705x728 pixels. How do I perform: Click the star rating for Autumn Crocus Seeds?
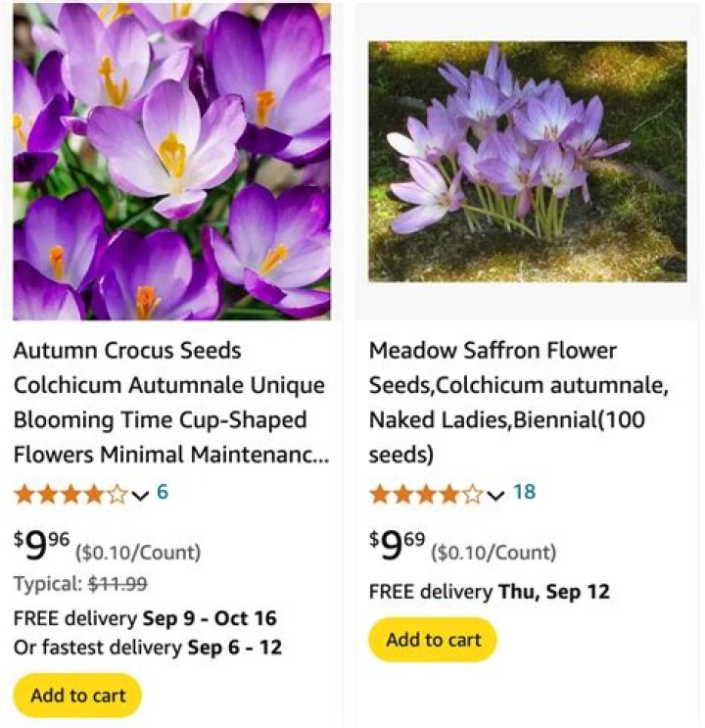click(x=70, y=494)
